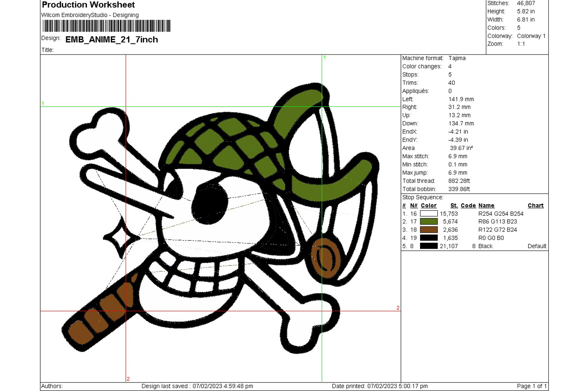This screenshot has width=588, height=391.
Task: Click the green color swatch R86 G113 B23
Action: [429, 222]
